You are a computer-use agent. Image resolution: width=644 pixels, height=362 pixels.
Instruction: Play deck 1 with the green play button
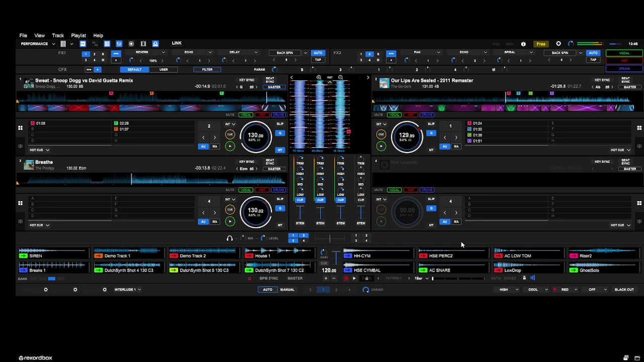tap(230, 146)
